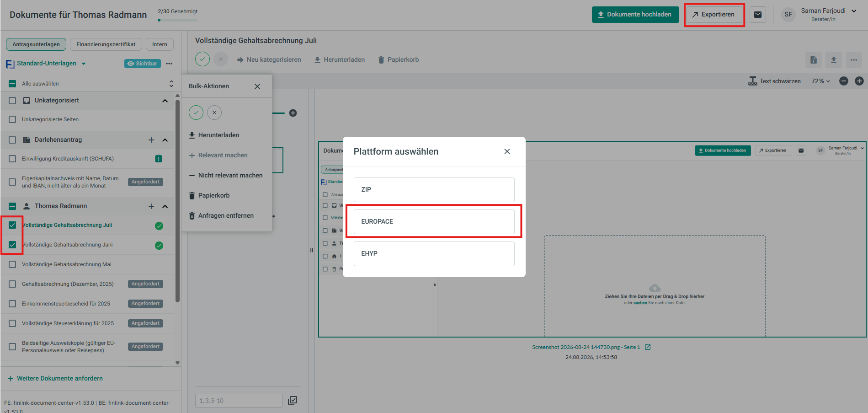868x413 pixels.
Task: Close the Bulk-Aktionen panel
Action: point(257,86)
